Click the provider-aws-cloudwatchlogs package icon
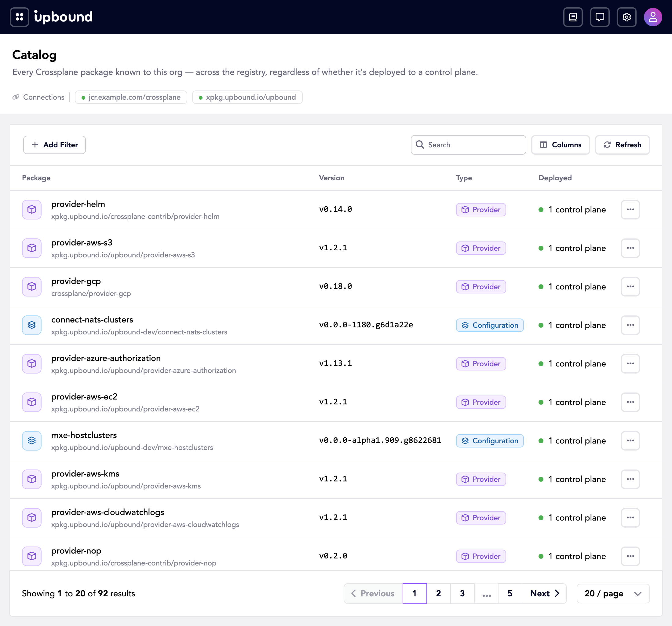Viewport: 672px width, 626px height. [32, 518]
